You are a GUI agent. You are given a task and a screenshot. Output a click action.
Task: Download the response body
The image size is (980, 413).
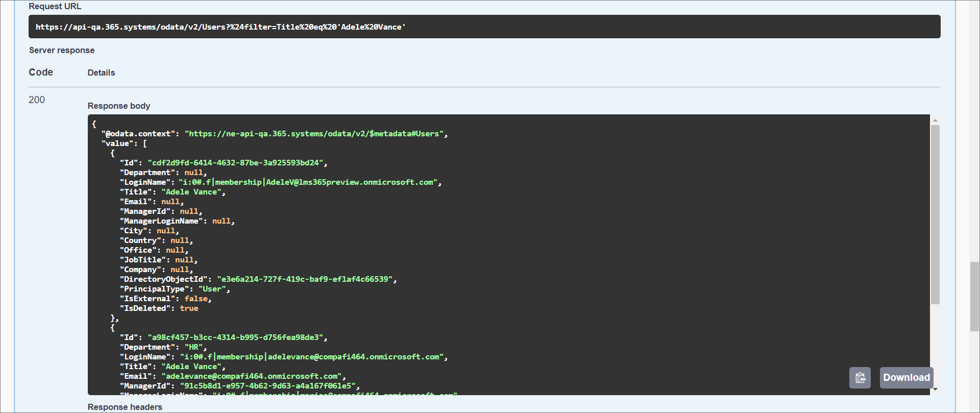(906, 378)
